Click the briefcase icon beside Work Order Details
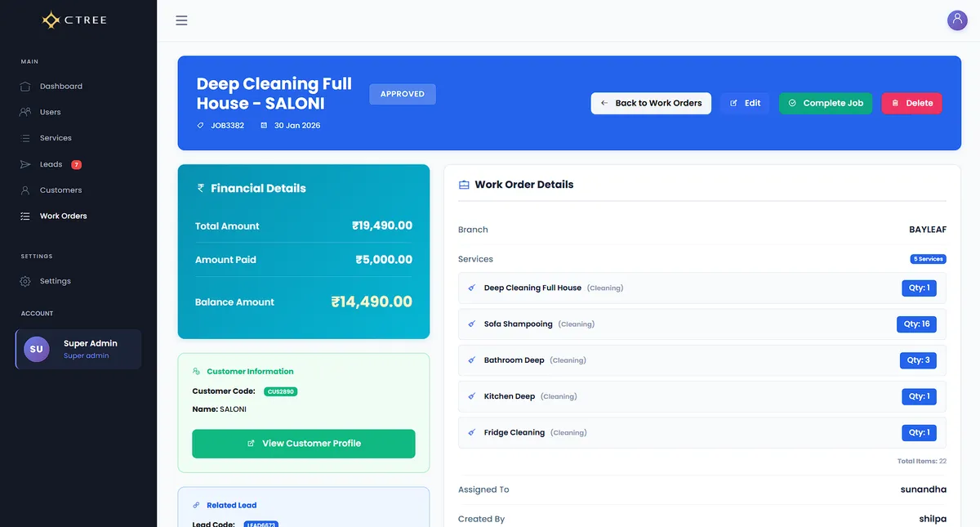980x527 pixels. 464,185
